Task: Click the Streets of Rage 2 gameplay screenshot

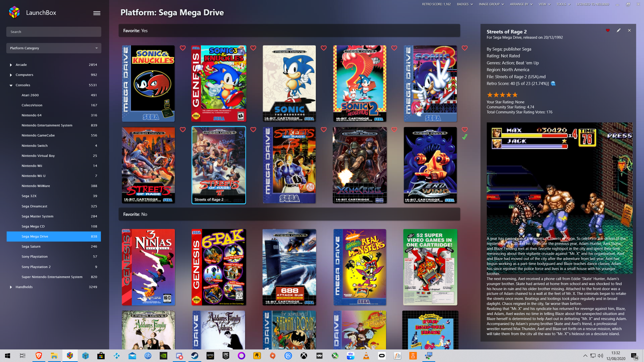Action: [559, 198]
